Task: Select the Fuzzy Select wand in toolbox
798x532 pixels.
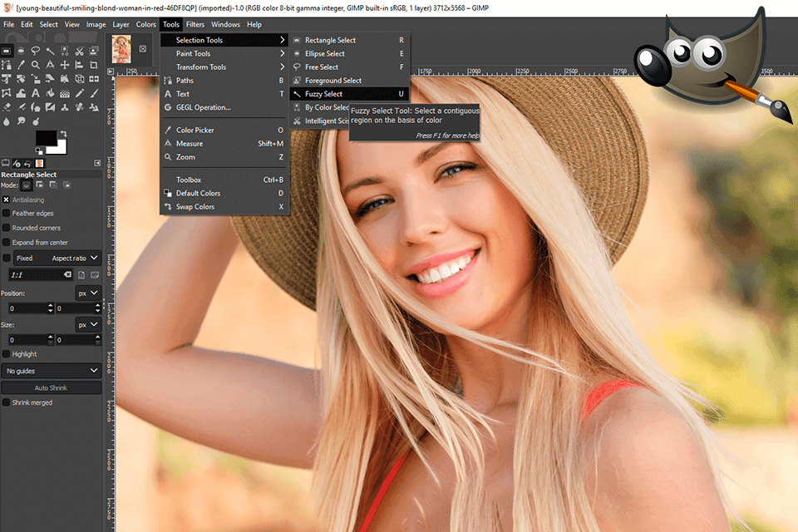Action: [x=51, y=51]
